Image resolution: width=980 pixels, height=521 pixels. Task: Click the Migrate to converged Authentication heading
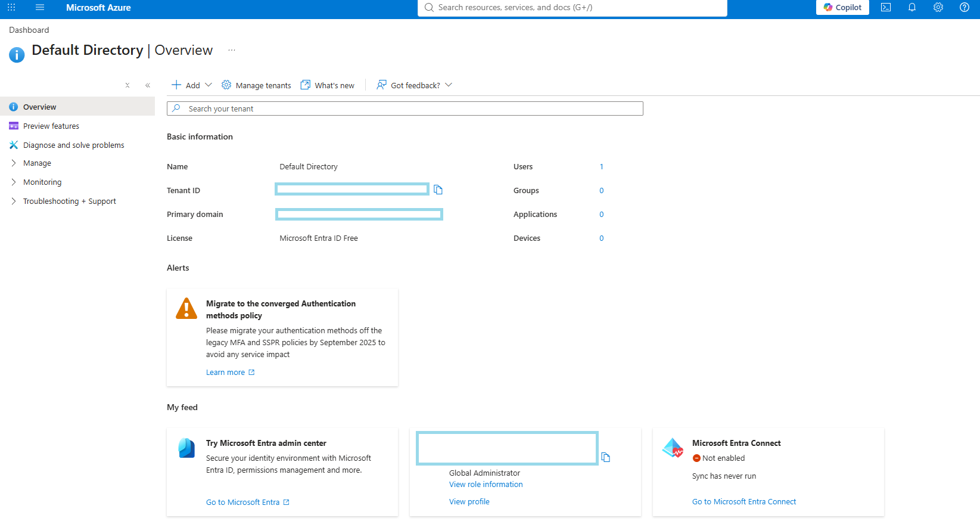[281, 309]
